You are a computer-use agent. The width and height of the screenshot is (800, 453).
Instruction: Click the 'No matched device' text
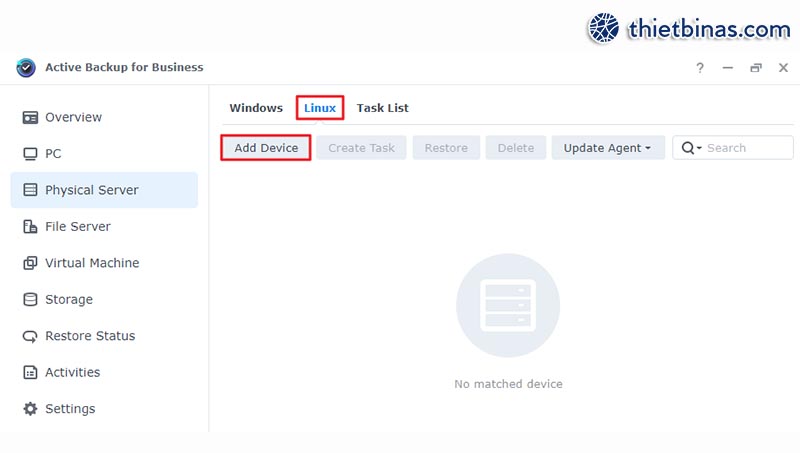509,384
